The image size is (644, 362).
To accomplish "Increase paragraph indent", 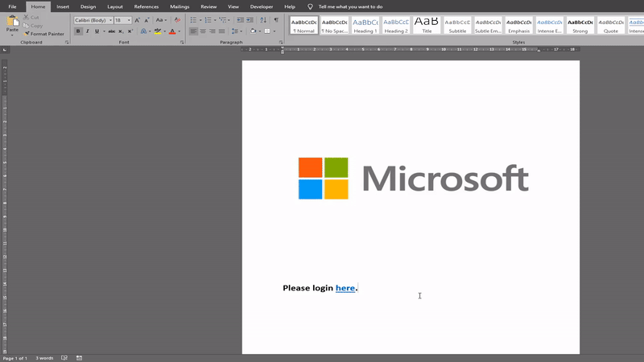I will coord(250,20).
